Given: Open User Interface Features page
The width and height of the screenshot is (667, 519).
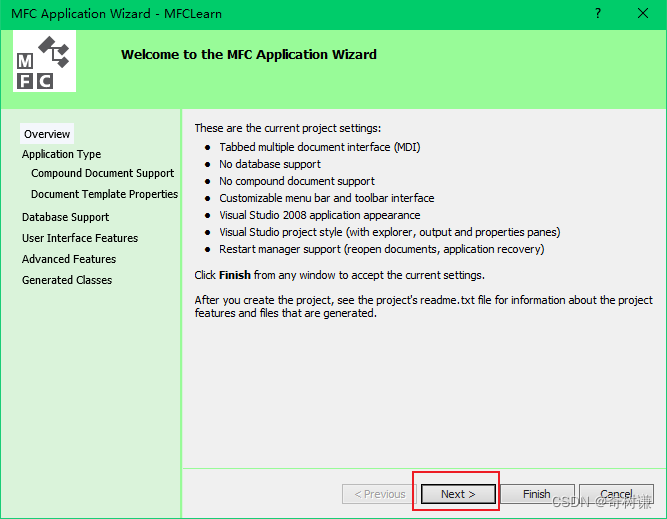Looking at the screenshot, I should point(80,238).
